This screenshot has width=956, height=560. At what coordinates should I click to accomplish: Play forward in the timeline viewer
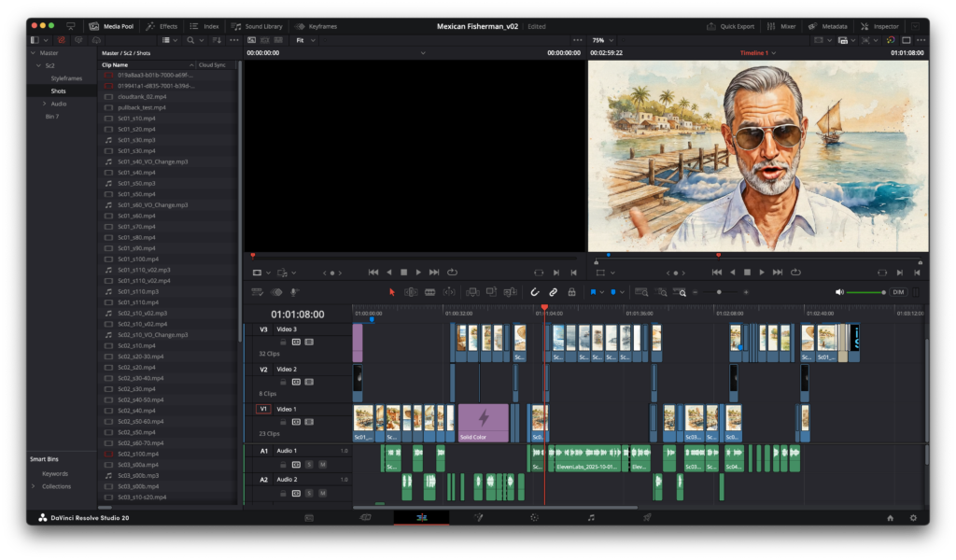762,273
